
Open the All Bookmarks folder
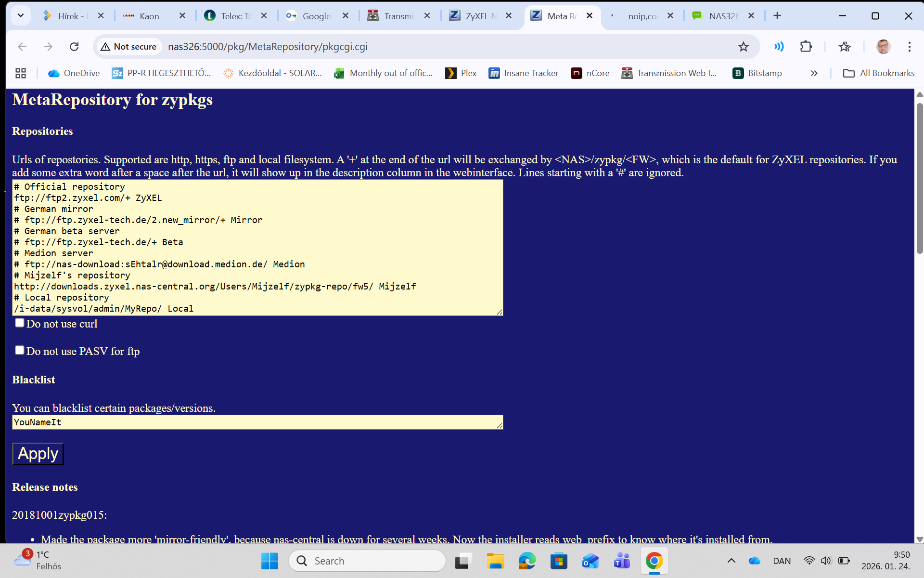tap(879, 73)
